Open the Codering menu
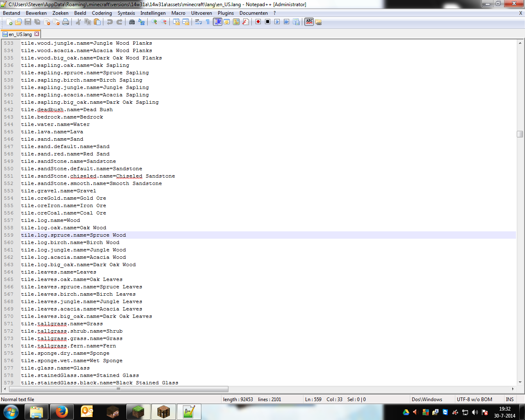The height and width of the screenshot is (420, 525). pos(102,13)
